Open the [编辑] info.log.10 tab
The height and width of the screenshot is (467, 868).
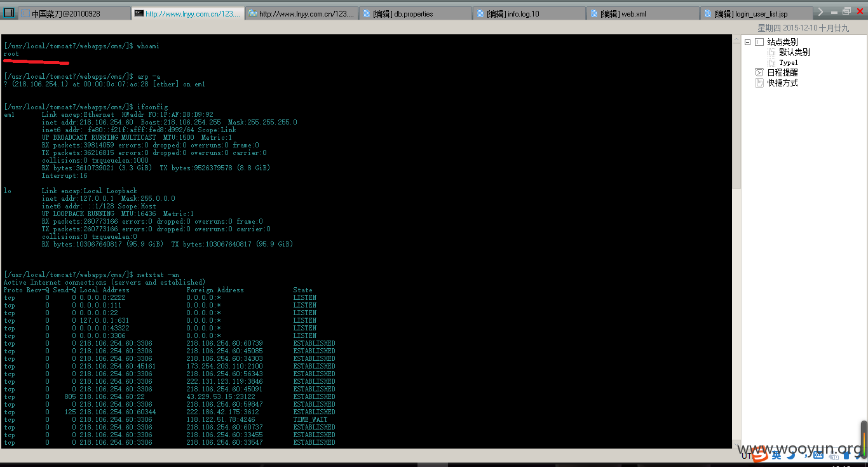(529, 13)
